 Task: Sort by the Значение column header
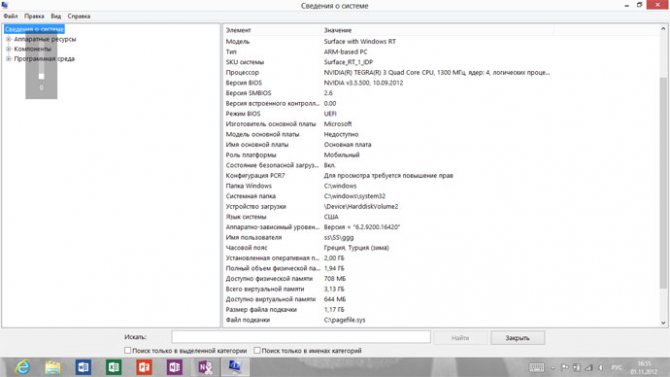tap(438, 30)
